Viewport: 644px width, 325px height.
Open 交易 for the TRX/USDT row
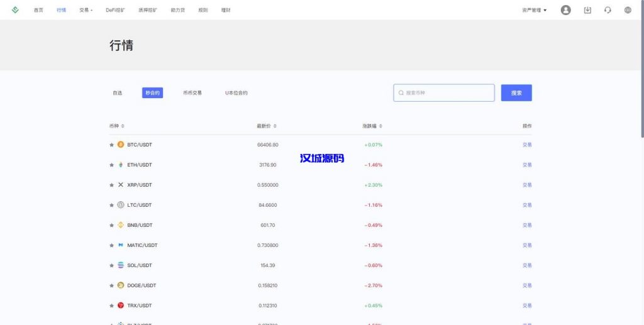point(527,306)
